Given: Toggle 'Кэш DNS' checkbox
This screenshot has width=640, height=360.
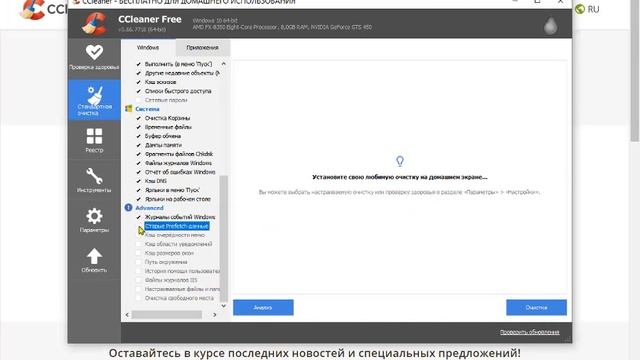Looking at the screenshot, I should pos(138,181).
